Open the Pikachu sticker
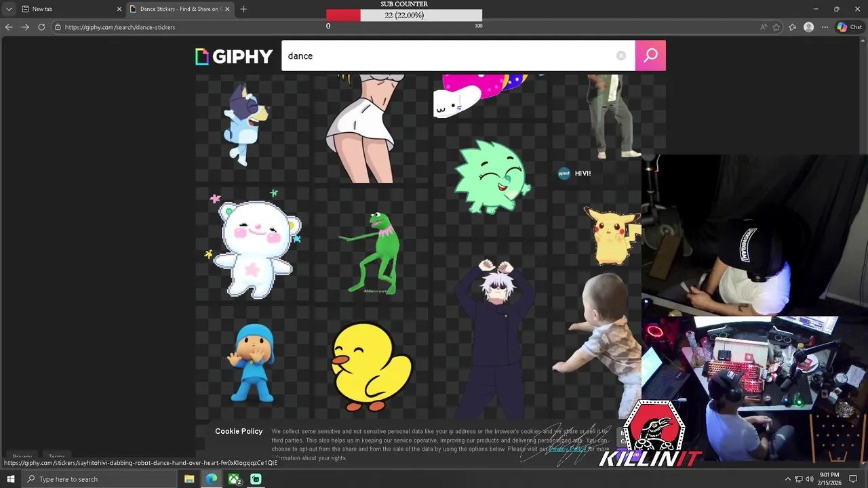Screen dimensions: 868x488 click(597, 228)
